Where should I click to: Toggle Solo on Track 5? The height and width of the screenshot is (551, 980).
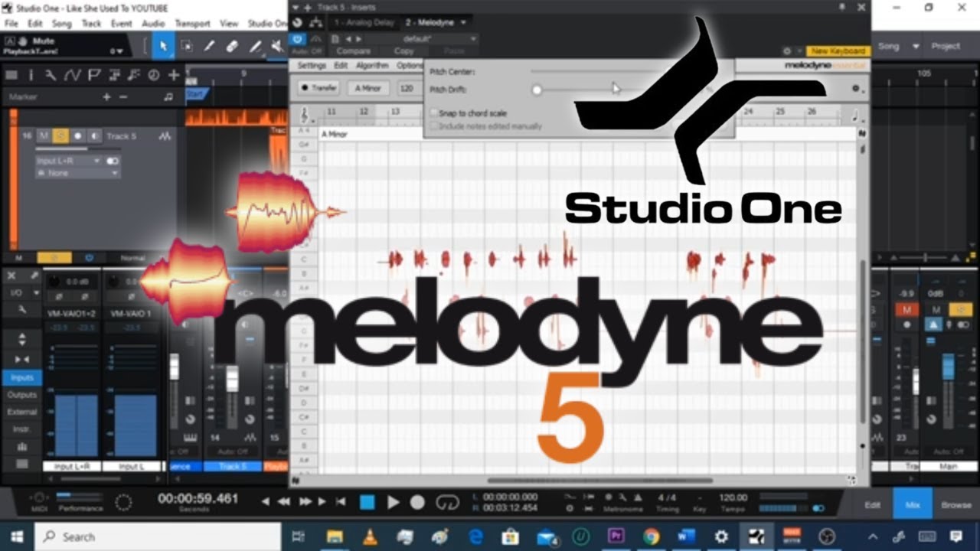click(60, 135)
